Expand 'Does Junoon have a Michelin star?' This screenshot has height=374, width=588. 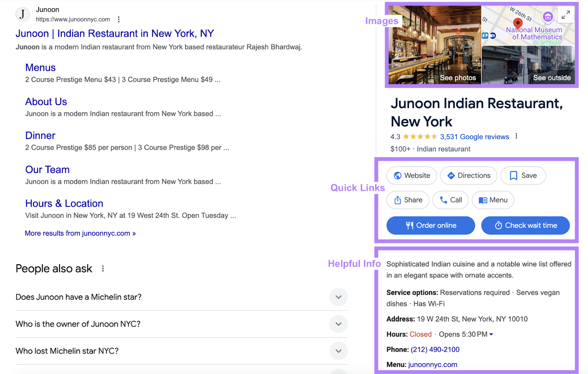338,297
